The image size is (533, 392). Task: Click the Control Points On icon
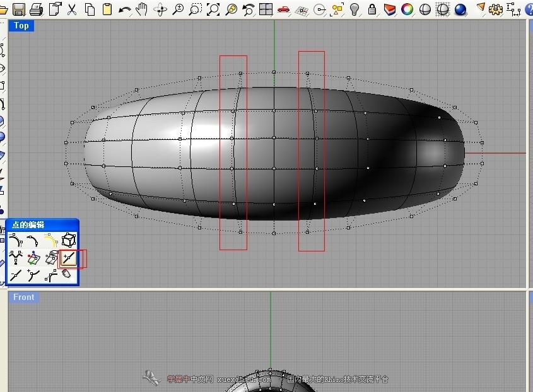coord(15,240)
